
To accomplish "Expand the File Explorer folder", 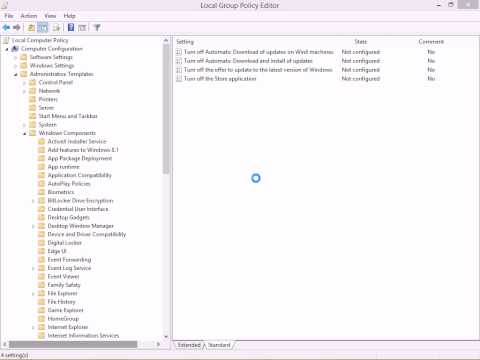I will coord(33,294).
